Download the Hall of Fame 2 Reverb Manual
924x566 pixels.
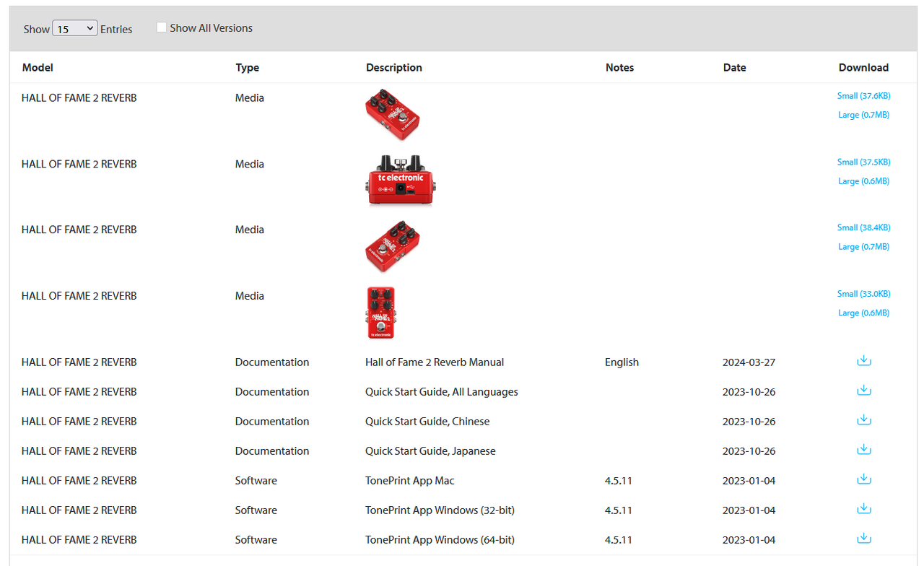[x=863, y=361]
